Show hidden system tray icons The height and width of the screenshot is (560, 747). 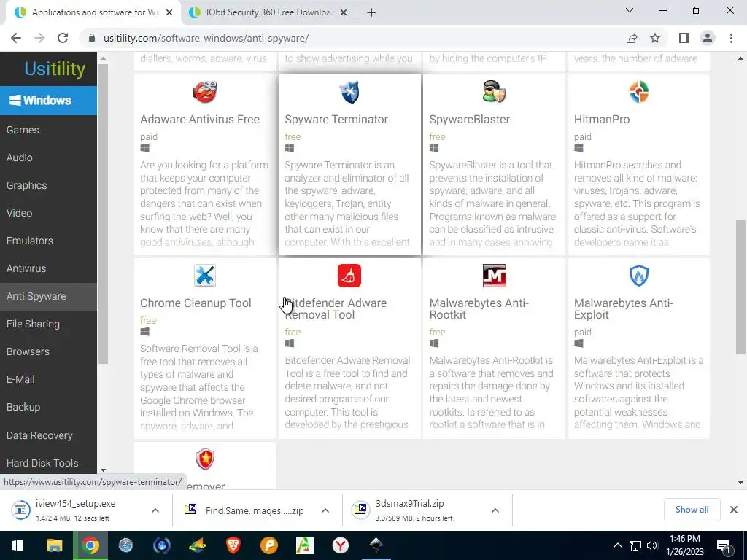tap(617, 545)
